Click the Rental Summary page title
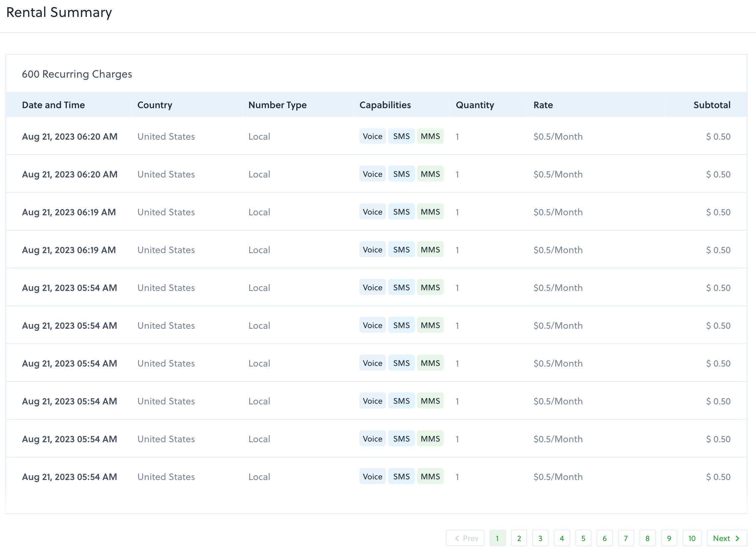 [x=59, y=12]
